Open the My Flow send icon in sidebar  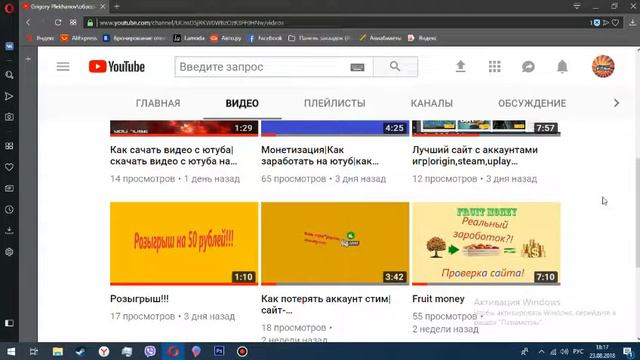tap(9, 96)
